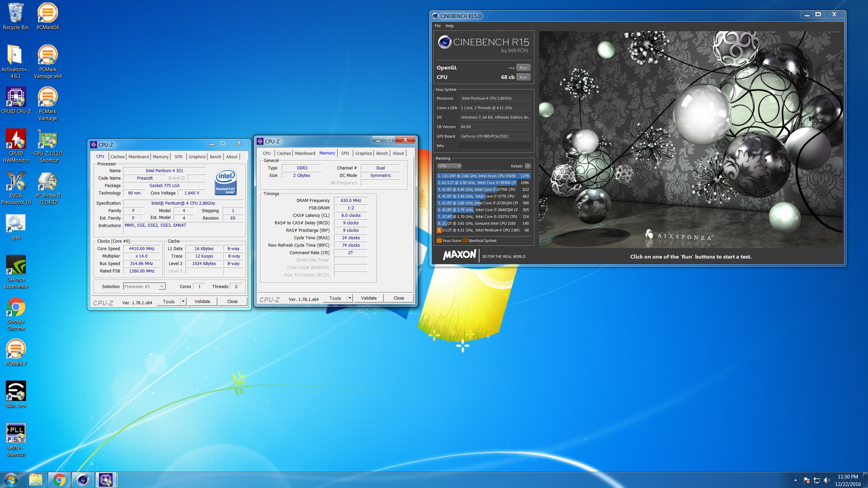Launch GeForce Experience desktop icon
This screenshot has width=868, height=488.
pos(16,272)
